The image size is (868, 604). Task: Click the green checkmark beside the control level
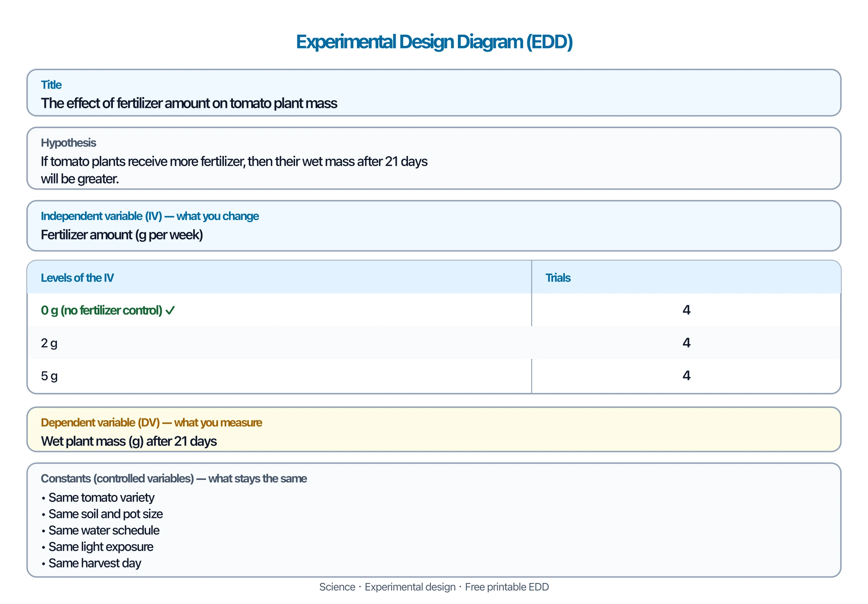pos(170,311)
